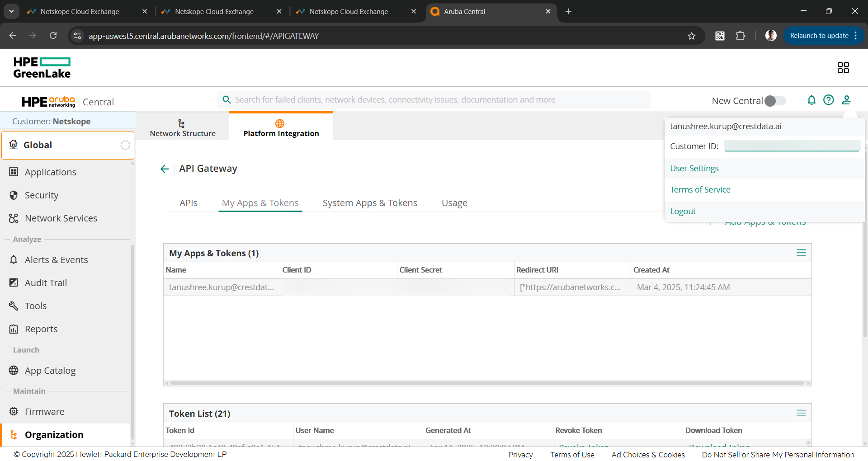
Task: Open Terms of Service from account menu
Action: 700,190
